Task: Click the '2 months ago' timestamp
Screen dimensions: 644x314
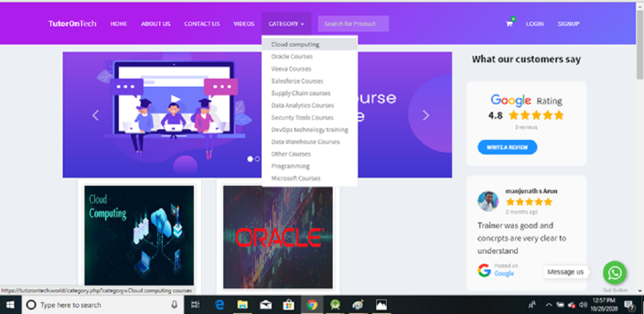Action: (521, 212)
